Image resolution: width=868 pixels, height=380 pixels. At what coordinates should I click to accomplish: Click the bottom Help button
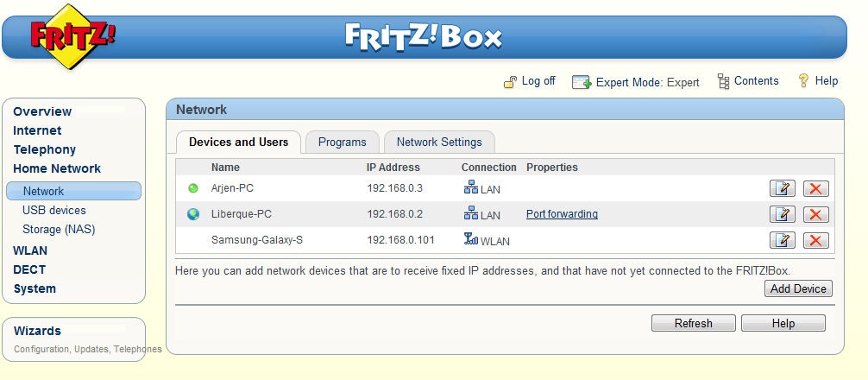click(x=783, y=323)
